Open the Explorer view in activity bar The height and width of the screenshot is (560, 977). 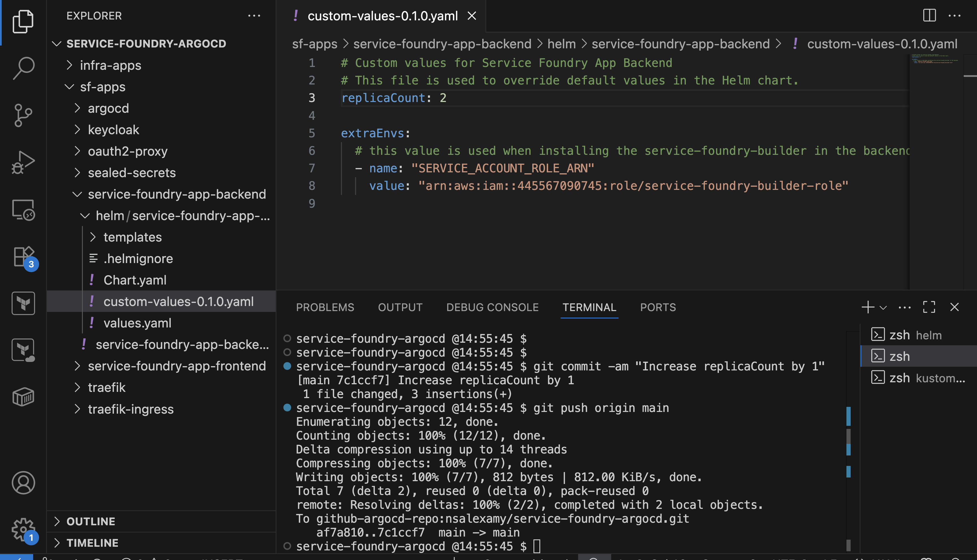click(23, 21)
